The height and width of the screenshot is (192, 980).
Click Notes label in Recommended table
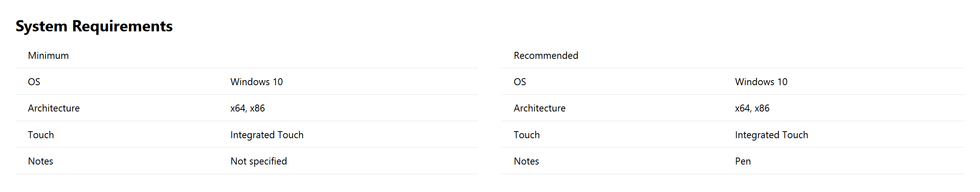click(526, 161)
